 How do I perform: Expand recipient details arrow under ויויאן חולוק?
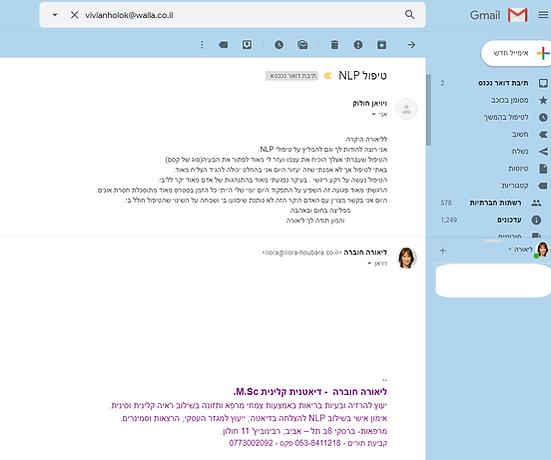374,114
